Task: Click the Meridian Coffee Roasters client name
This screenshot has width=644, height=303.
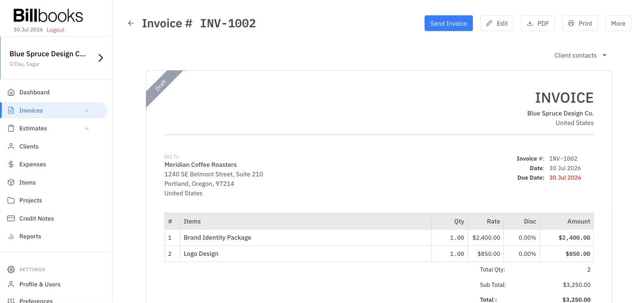Action: pyautogui.click(x=200, y=165)
